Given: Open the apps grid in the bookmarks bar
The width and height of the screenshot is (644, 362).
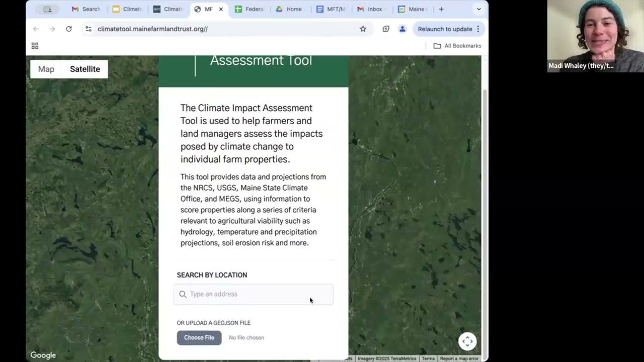Looking at the screenshot, I should click(x=35, y=46).
